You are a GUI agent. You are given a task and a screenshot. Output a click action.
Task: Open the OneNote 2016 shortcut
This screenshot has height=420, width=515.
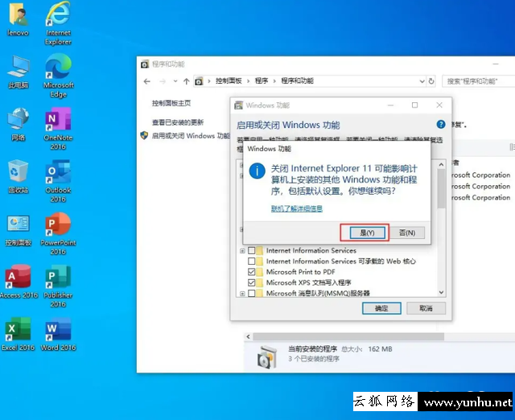pos(58,129)
